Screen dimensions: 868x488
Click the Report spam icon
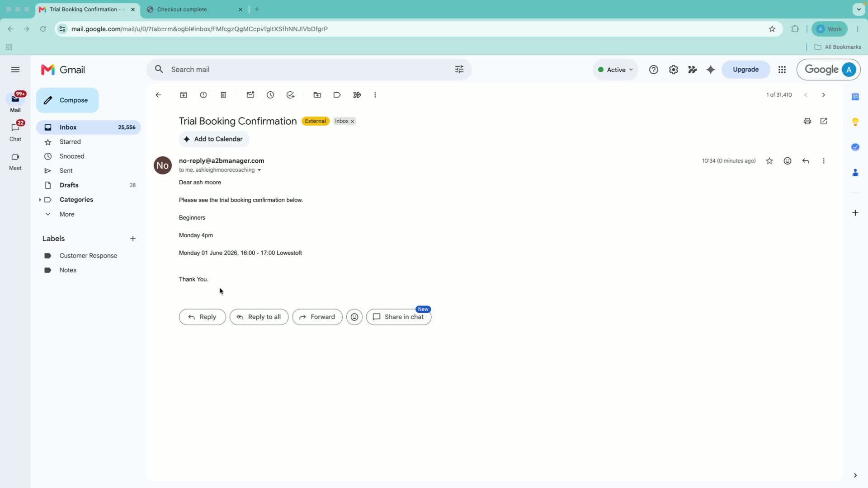click(x=203, y=95)
